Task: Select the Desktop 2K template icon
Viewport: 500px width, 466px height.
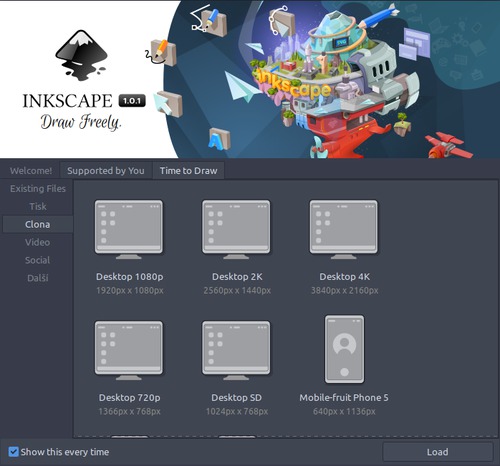Action: 236,229
